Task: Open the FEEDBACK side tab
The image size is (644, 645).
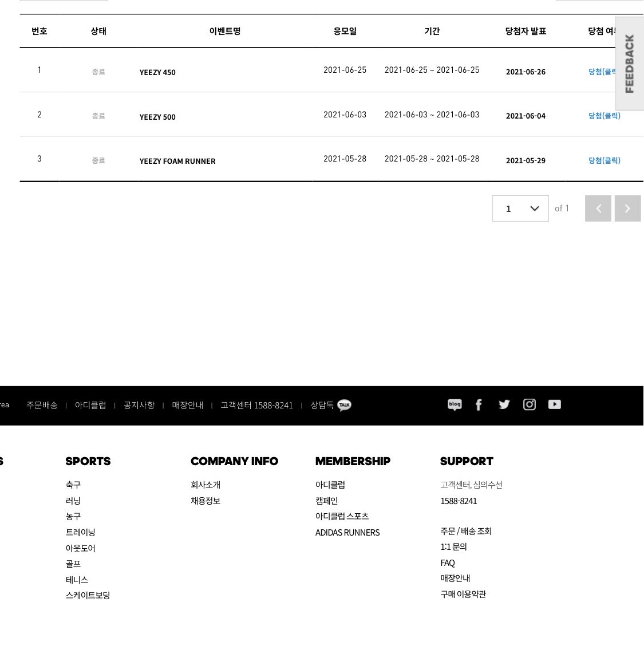Action: click(x=630, y=64)
